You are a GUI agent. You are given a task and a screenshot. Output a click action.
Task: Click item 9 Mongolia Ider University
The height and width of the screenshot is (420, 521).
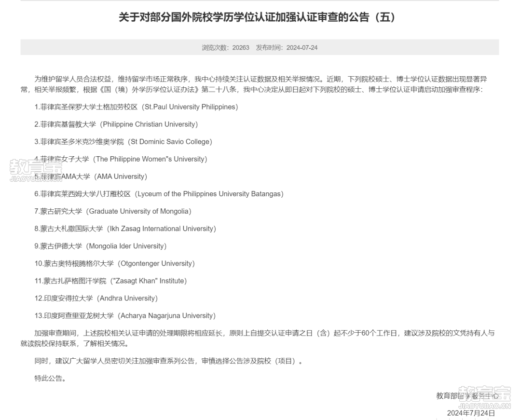[x=100, y=246]
